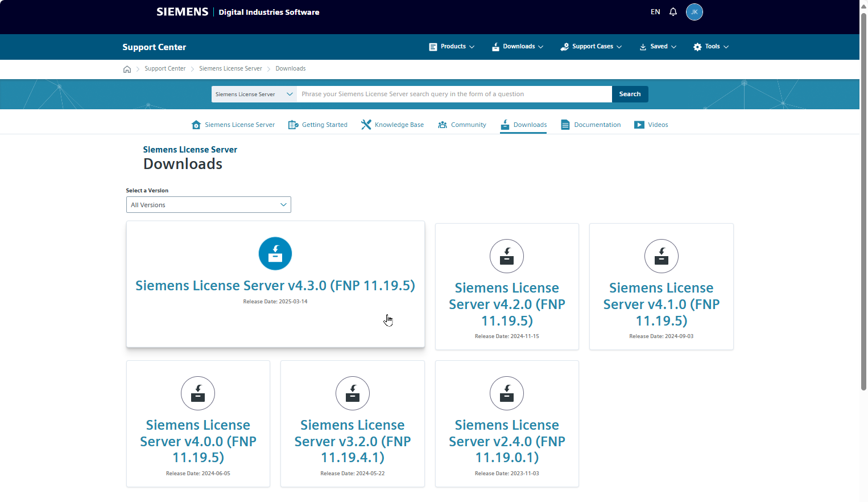Click 'Release Date: 2024-09-03' text
Image resolution: width=868 pixels, height=502 pixels.
pyautogui.click(x=662, y=336)
